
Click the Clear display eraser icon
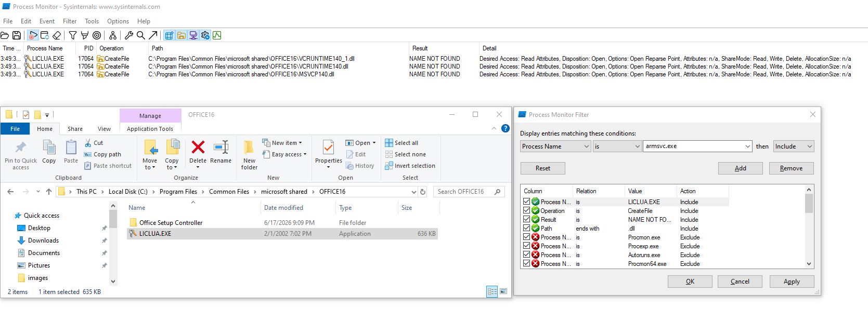click(57, 35)
